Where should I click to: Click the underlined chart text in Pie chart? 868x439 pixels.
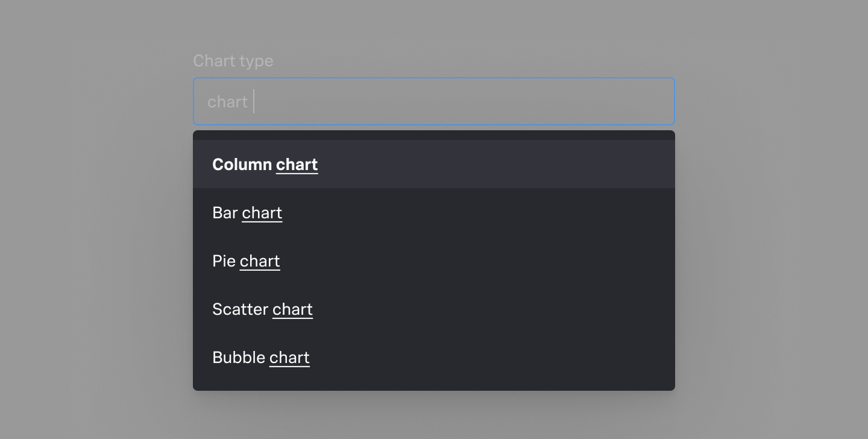coord(259,261)
